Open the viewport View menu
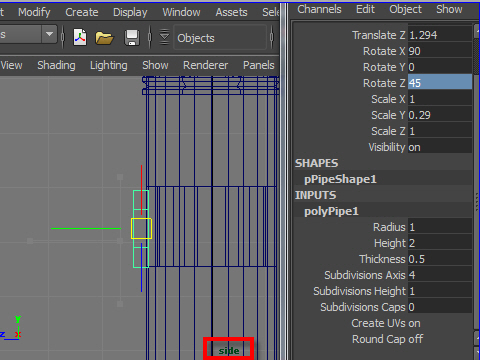The width and height of the screenshot is (480, 360). coord(11,65)
